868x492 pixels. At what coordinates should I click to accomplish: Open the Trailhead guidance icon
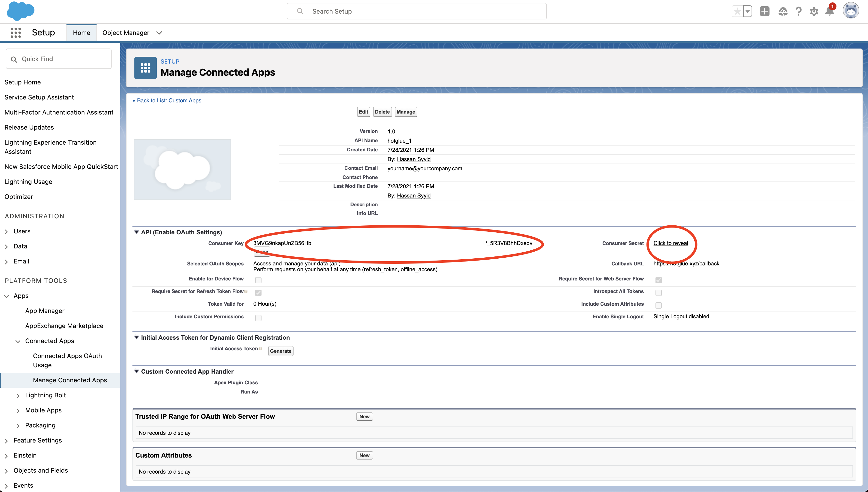point(783,11)
